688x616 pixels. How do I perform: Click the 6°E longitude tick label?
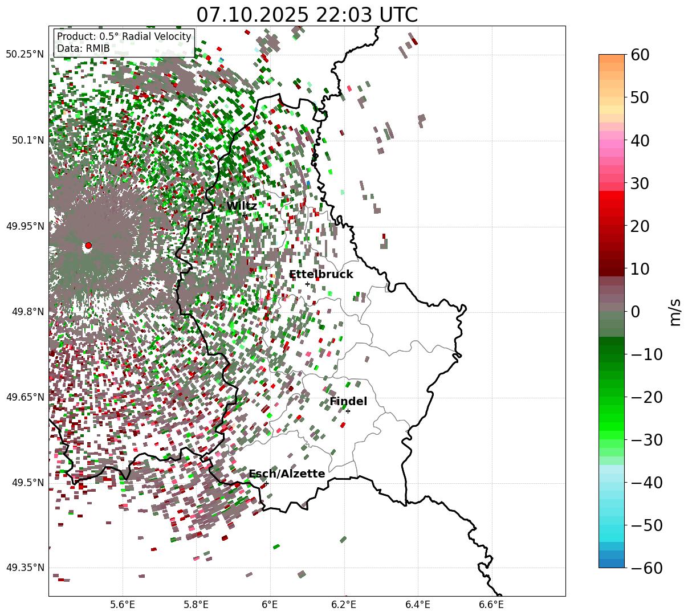pyautogui.click(x=270, y=605)
